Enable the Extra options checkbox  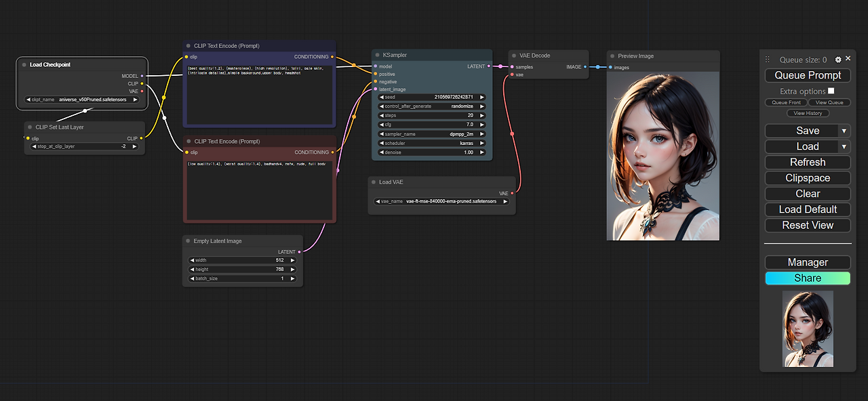coord(831,91)
